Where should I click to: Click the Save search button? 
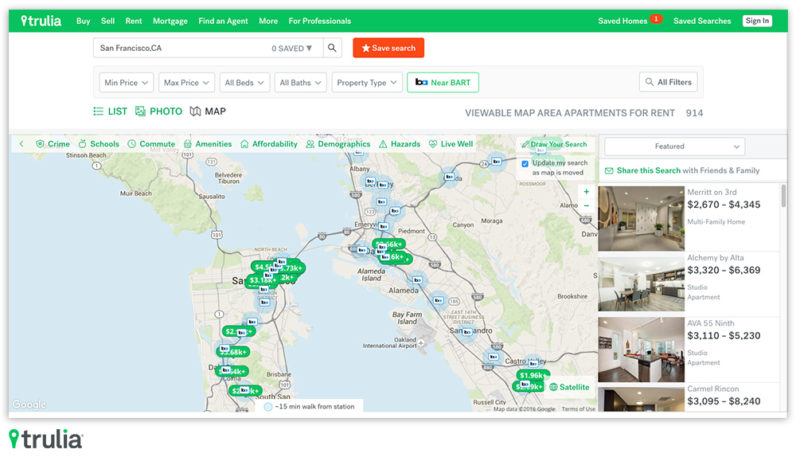click(388, 48)
